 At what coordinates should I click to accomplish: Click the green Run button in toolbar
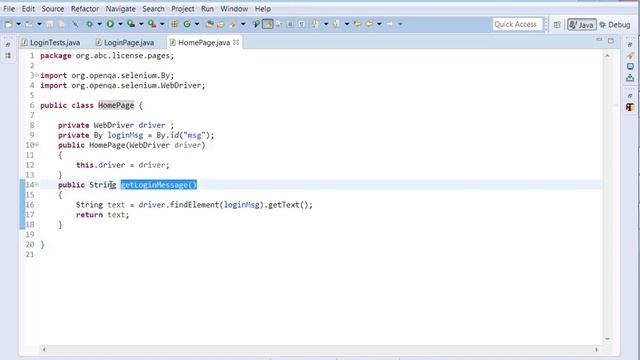110,24
